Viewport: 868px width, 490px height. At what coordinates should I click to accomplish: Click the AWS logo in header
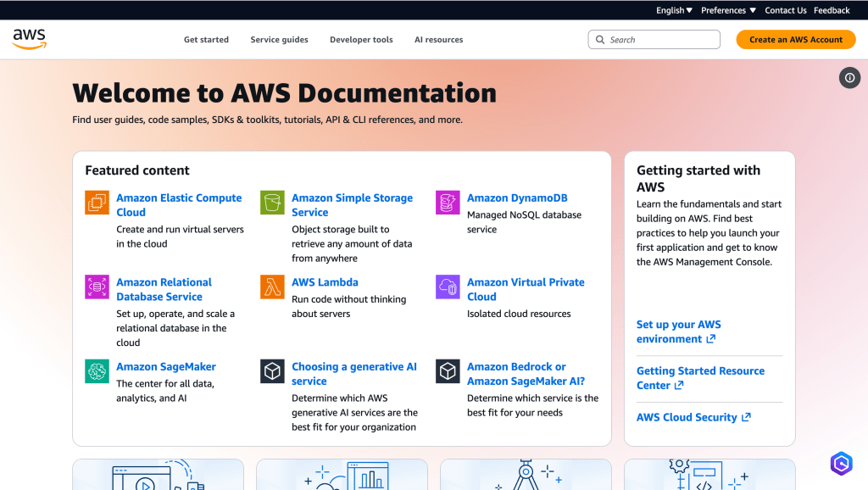pyautogui.click(x=29, y=39)
